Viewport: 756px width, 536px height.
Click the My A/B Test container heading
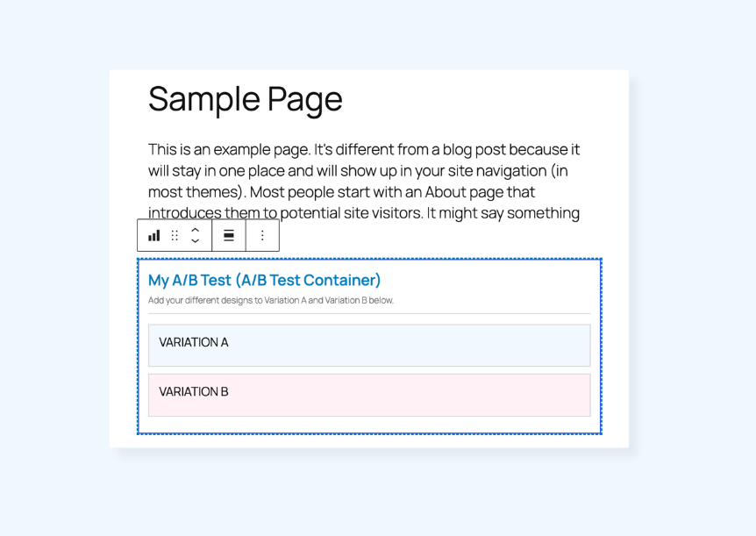tap(264, 281)
